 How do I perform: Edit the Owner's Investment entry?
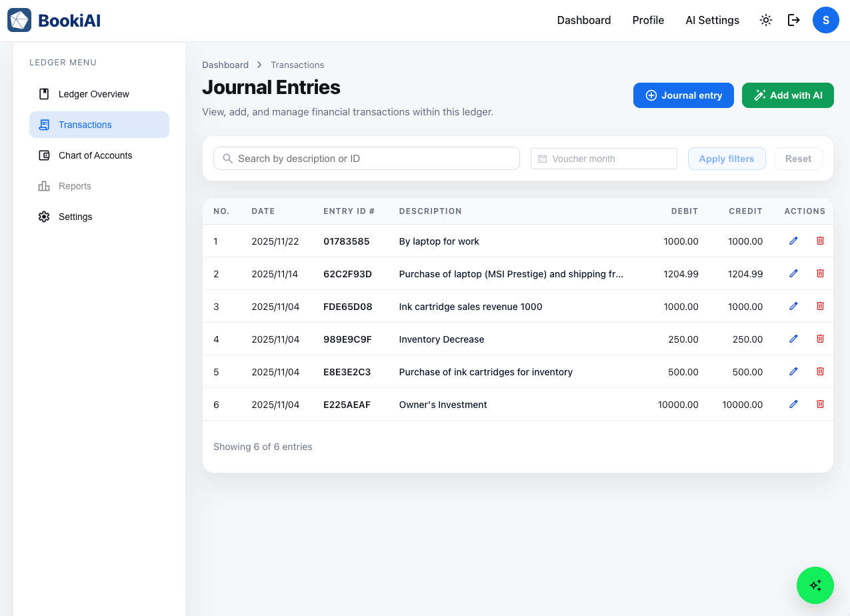click(x=793, y=404)
